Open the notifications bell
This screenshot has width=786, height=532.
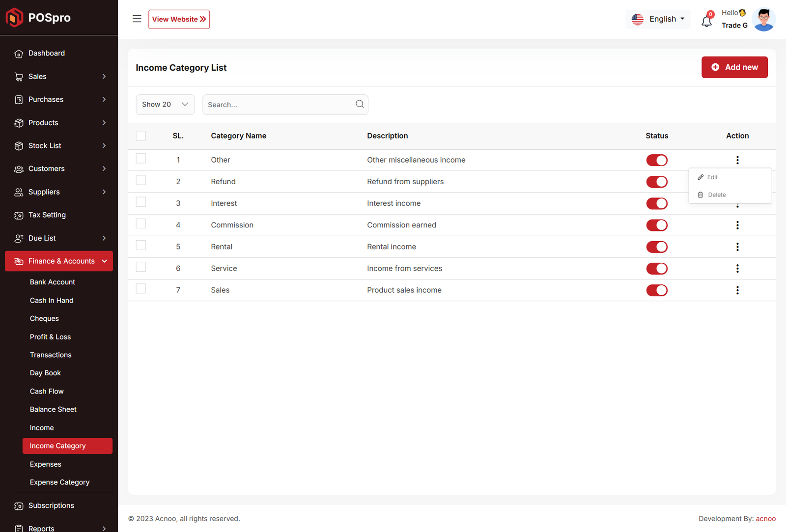pos(706,21)
